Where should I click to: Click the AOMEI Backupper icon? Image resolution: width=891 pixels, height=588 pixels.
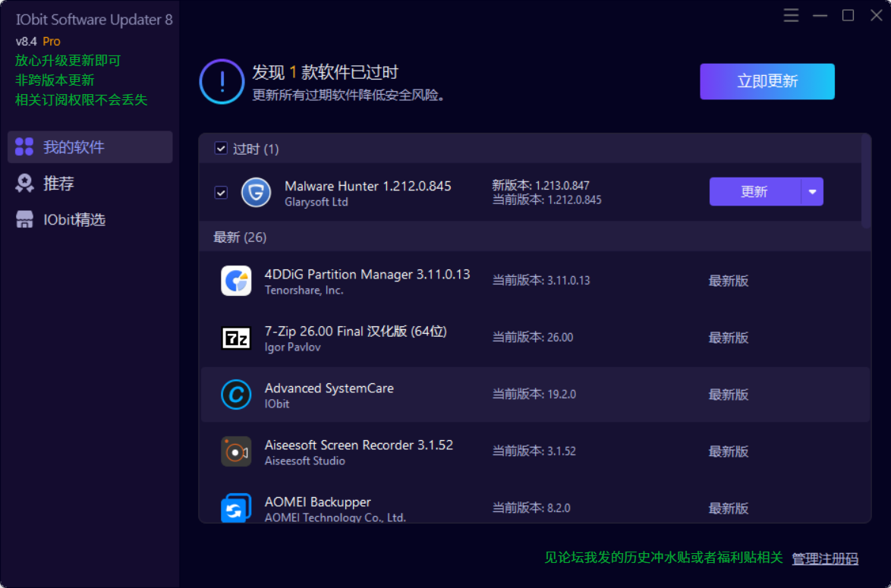pyautogui.click(x=236, y=508)
